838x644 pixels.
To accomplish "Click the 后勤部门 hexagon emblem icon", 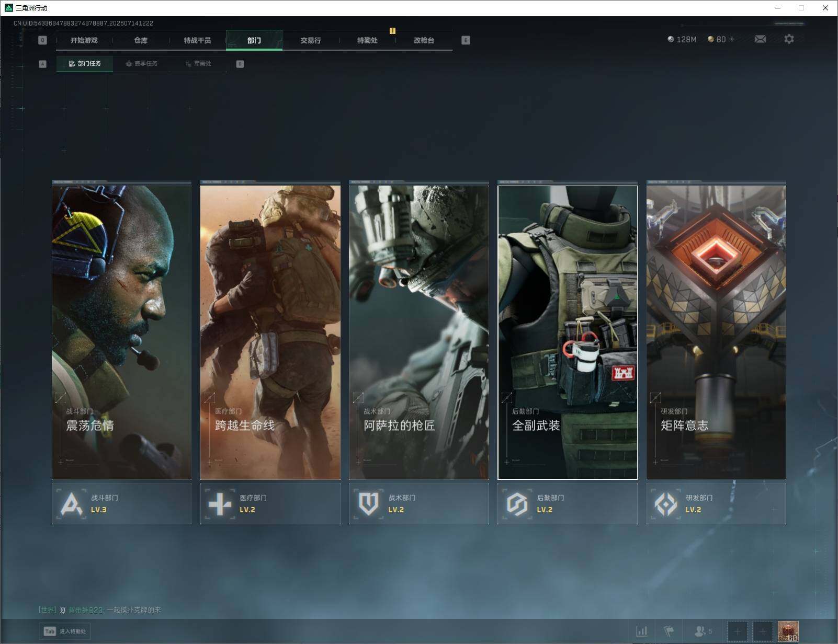I will (517, 504).
